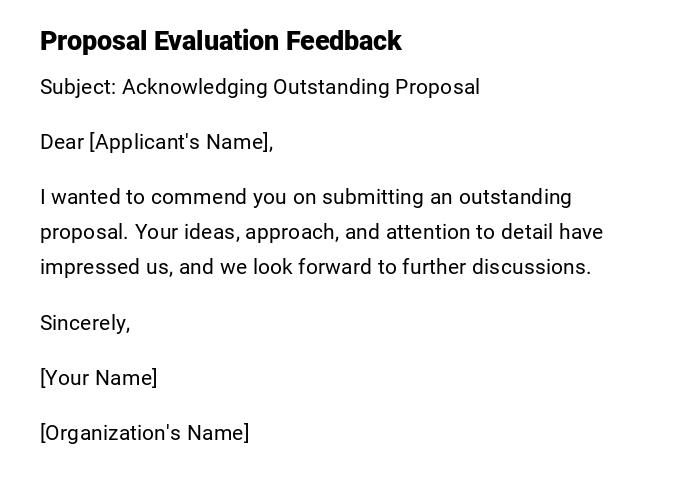Click the word 'Feedback' in the heading

coord(344,41)
